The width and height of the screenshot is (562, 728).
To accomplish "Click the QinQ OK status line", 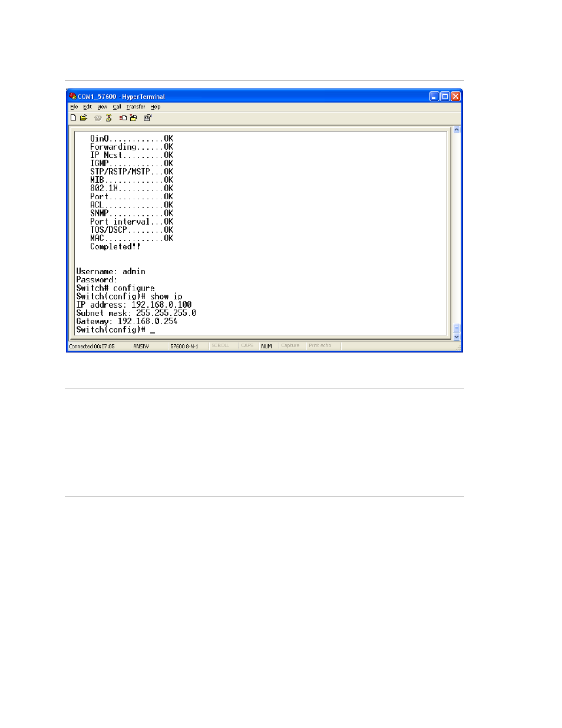I will click(131, 139).
